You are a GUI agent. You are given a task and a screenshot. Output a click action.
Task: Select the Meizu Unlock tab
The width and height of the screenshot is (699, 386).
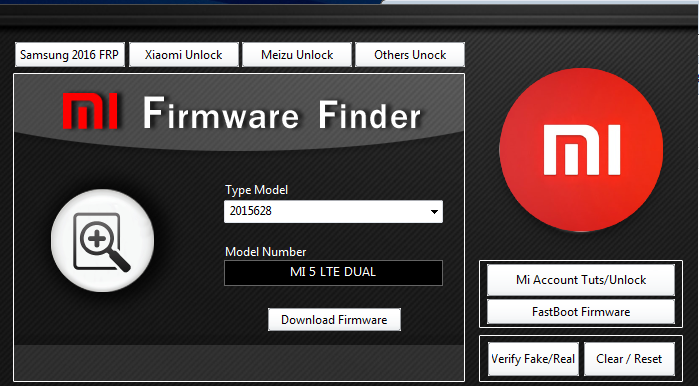coord(297,55)
